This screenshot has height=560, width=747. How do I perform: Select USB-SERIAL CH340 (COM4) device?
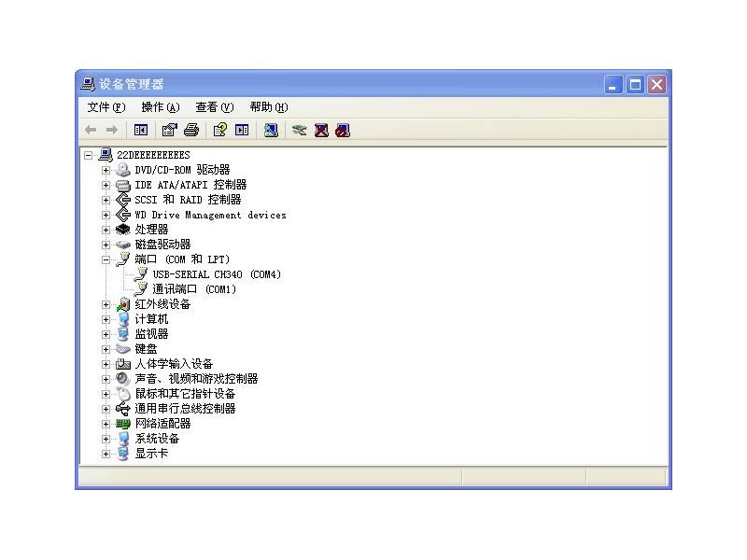click(x=217, y=274)
